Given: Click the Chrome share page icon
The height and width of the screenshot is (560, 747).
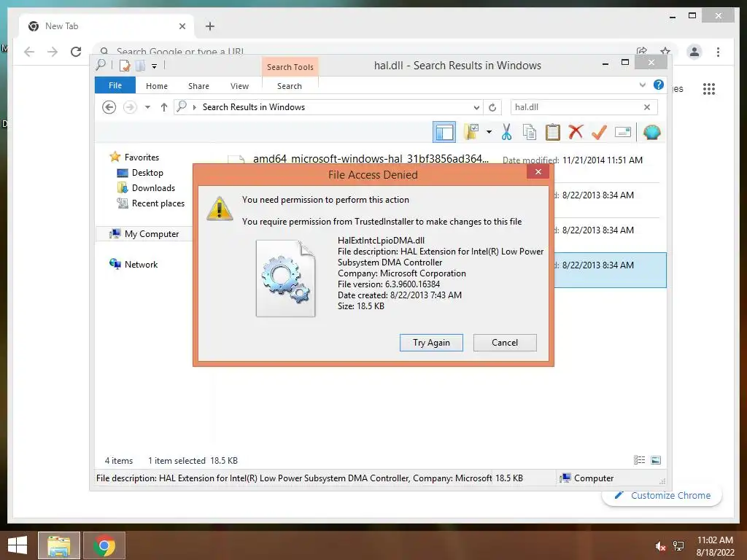Looking at the screenshot, I should (642, 51).
